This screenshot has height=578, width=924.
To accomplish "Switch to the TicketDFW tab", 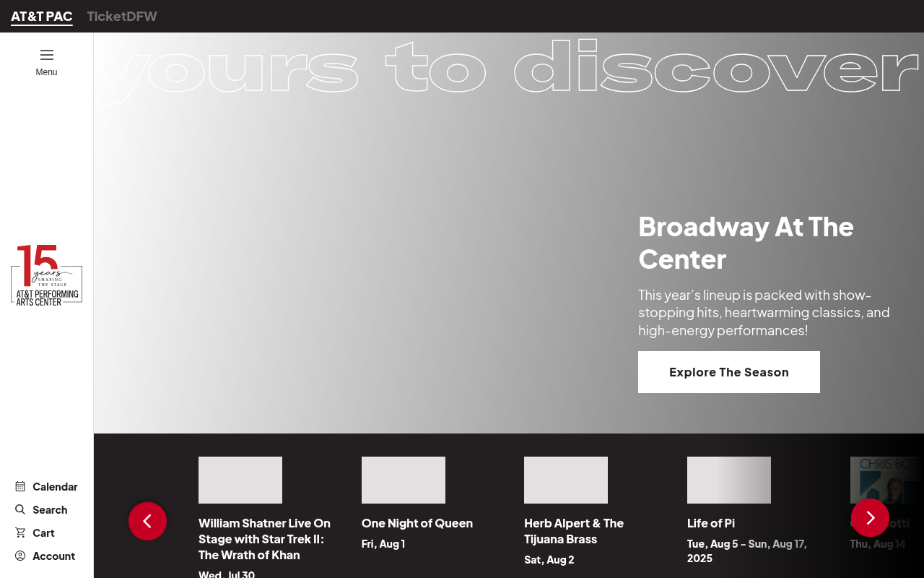I will point(122,16).
